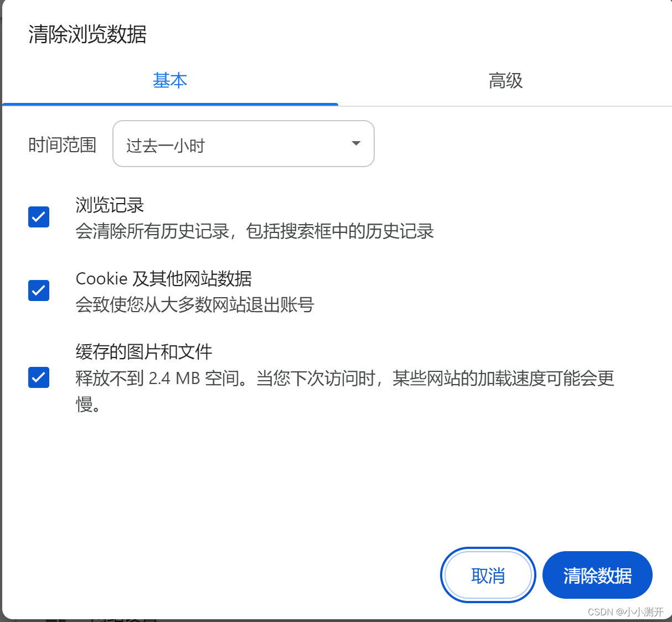Click the 清除浏览数据 dialog title
Viewport: 672px width, 622px height.
[x=87, y=34]
